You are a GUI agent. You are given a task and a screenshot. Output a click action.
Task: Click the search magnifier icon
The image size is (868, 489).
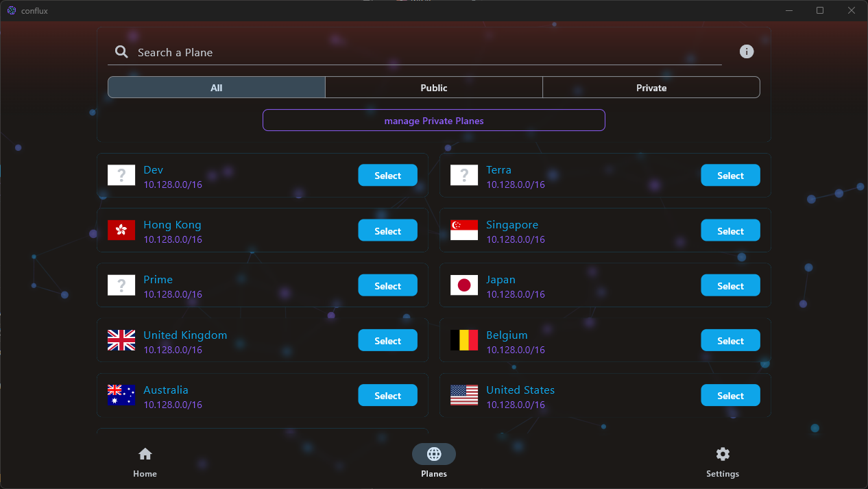121,52
